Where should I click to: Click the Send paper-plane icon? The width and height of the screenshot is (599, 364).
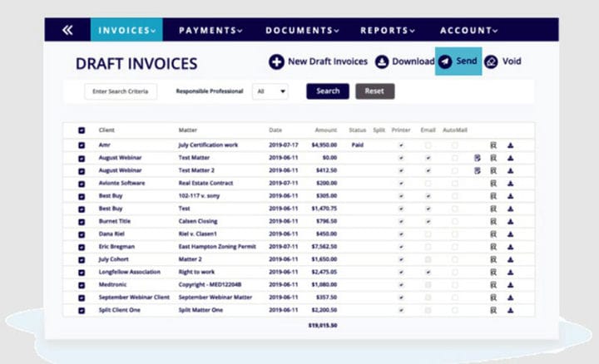(445, 61)
